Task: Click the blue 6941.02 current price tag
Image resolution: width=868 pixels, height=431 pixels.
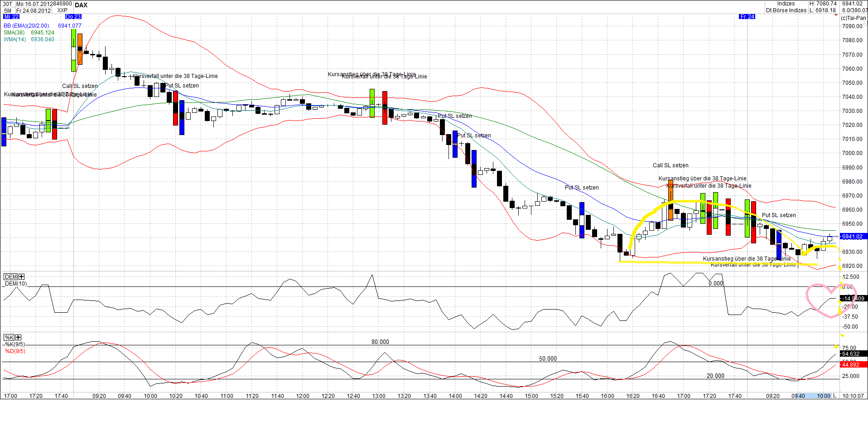Action: coord(853,237)
